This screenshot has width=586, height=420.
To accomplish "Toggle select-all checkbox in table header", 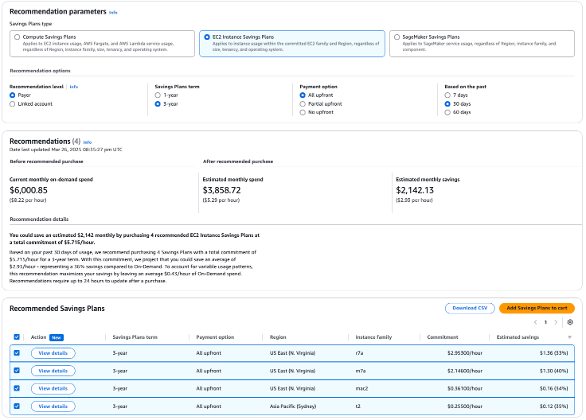I will coord(17,337).
